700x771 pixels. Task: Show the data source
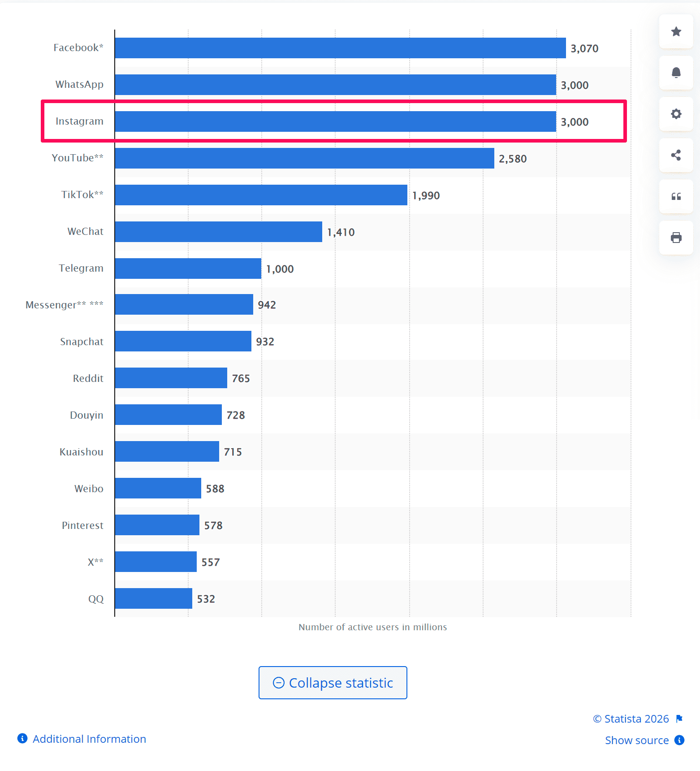tap(637, 741)
